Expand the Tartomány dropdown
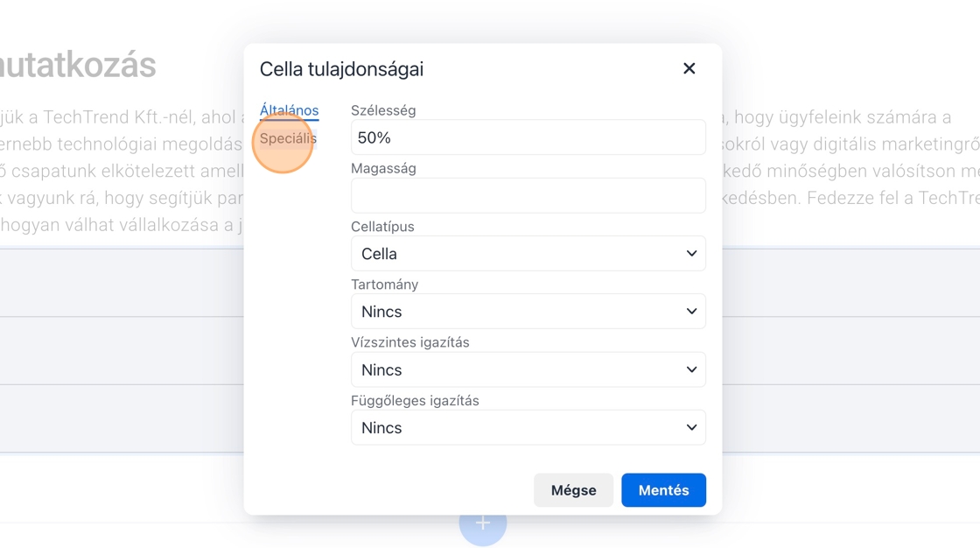 [x=528, y=312]
